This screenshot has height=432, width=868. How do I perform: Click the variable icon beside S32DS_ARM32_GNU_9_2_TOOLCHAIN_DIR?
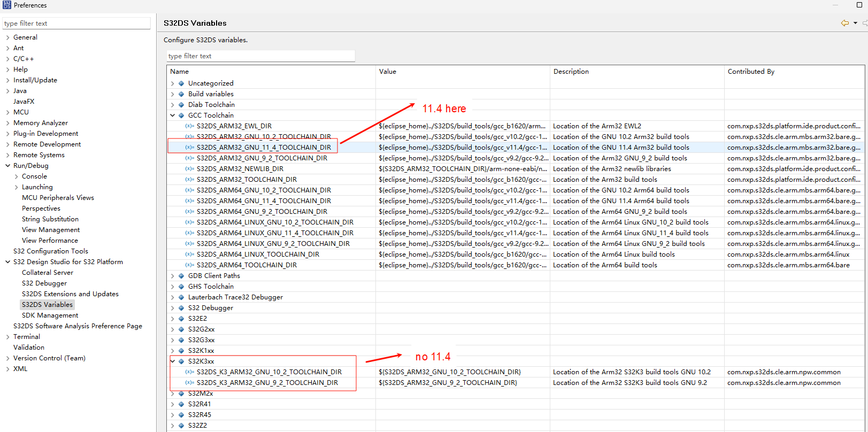(190, 158)
